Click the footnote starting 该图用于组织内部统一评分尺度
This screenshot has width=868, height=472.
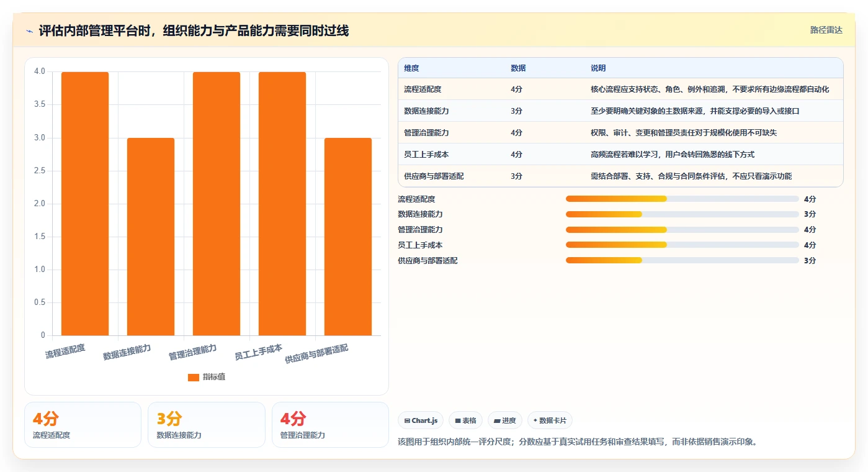(x=578, y=442)
